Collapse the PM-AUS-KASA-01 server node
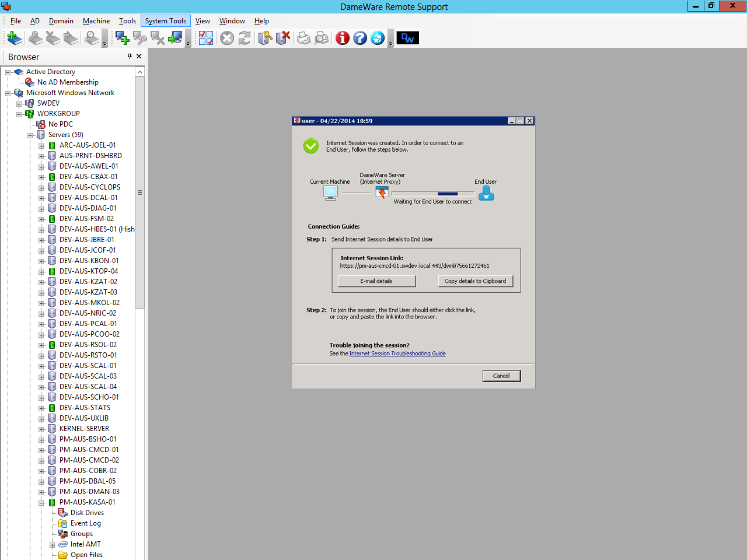The height and width of the screenshot is (560, 747). pos(41,502)
